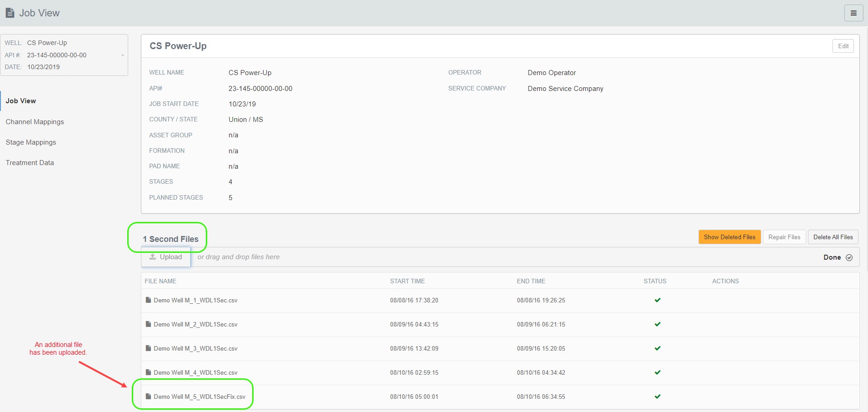This screenshot has width=868, height=412.
Task: Click Delete All Files button
Action: [x=833, y=237]
